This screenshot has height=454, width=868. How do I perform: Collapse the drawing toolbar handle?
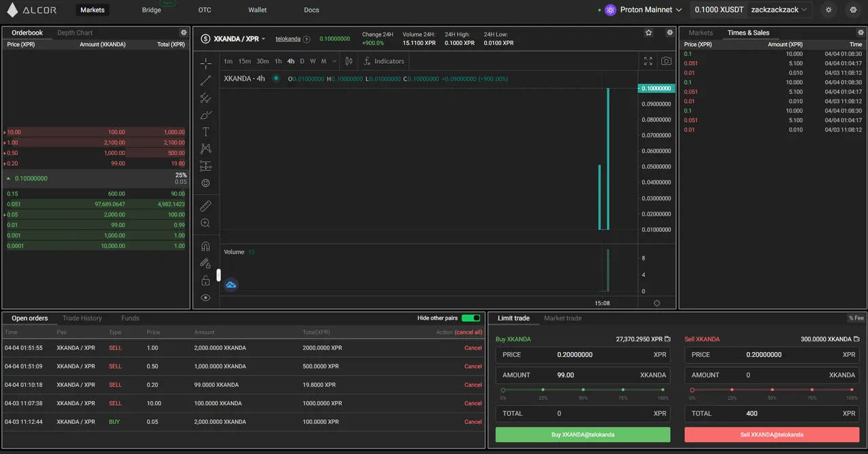[218, 275]
